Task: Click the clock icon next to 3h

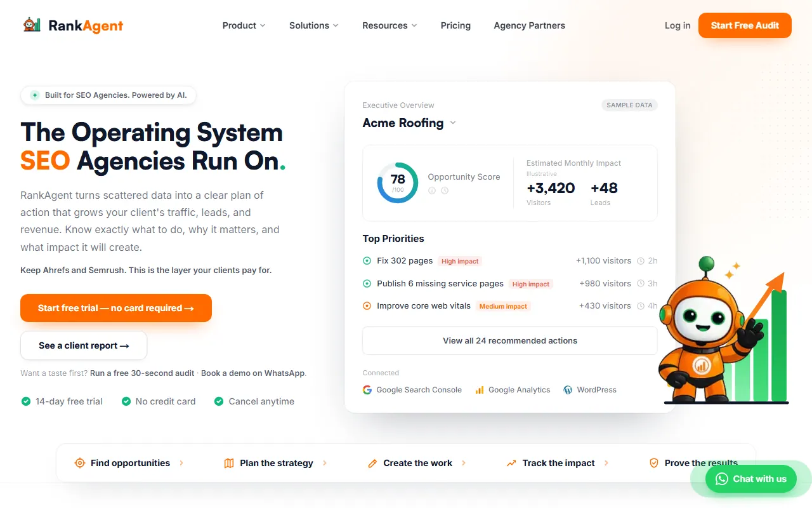Action: pyautogui.click(x=641, y=284)
